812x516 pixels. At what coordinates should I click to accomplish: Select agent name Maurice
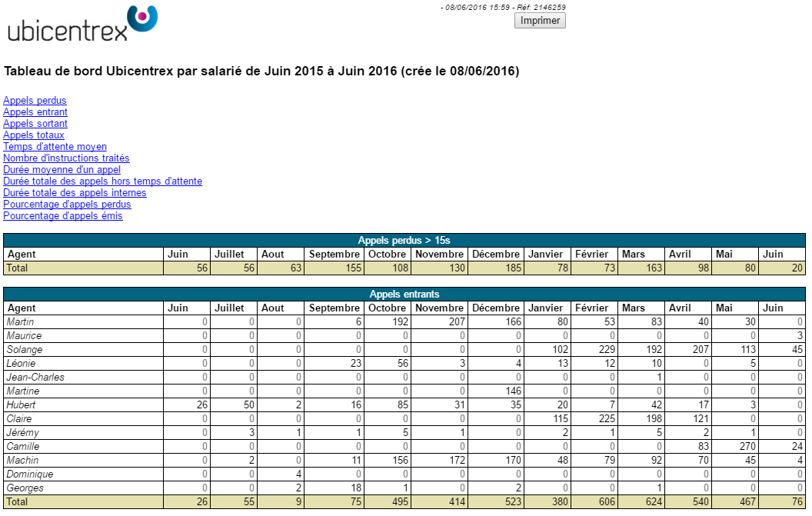tap(24, 336)
